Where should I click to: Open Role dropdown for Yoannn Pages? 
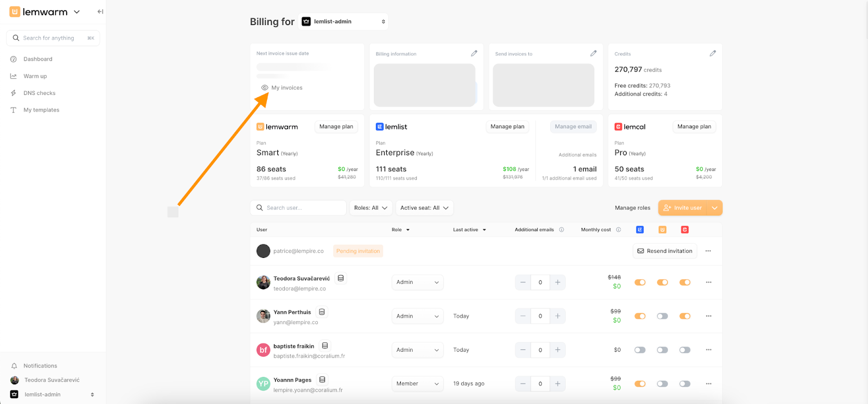coord(417,384)
